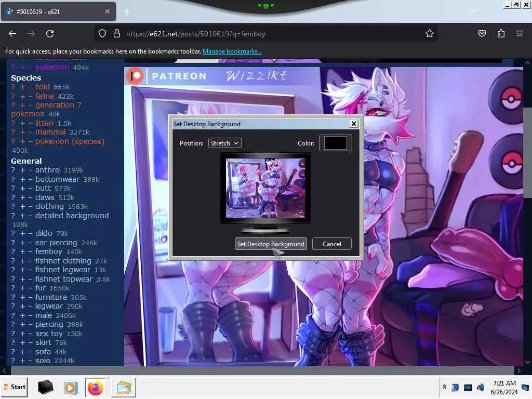Open the tracking protection shield panel
This screenshot has height=399, width=532.
(x=102, y=34)
